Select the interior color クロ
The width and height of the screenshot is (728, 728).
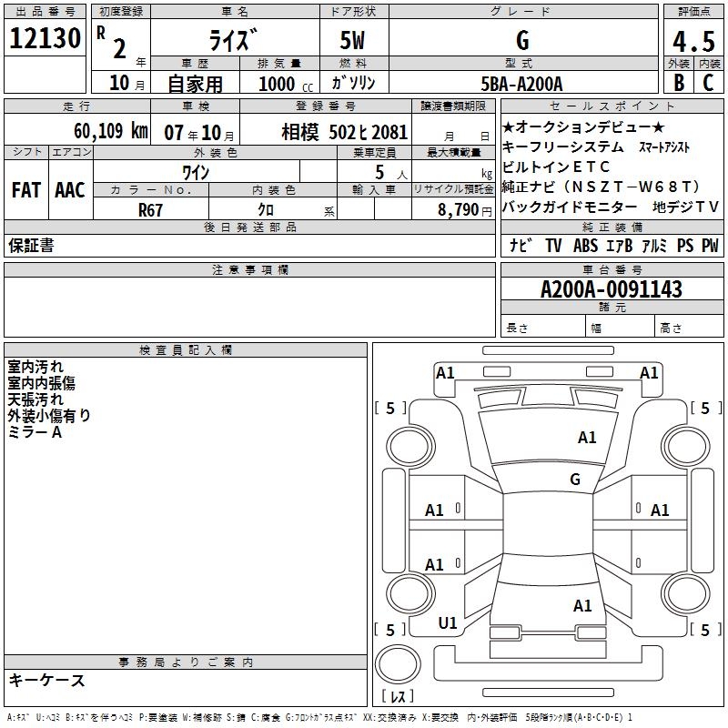click(266, 210)
